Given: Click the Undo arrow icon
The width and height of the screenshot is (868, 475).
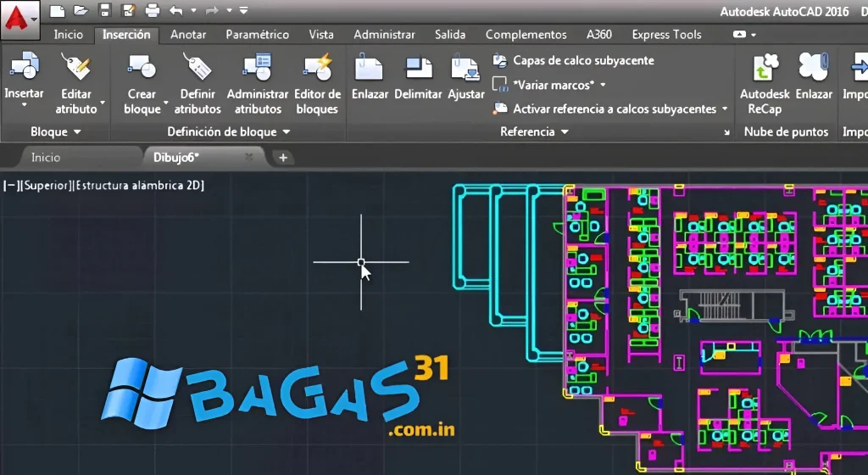Looking at the screenshot, I should (176, 10).
